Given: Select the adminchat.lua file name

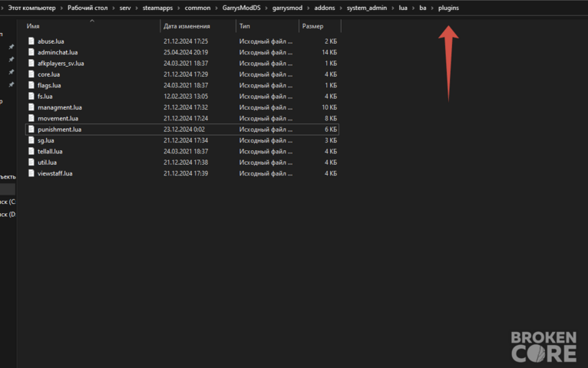Looking at the screenshot, I should (58, 52).
